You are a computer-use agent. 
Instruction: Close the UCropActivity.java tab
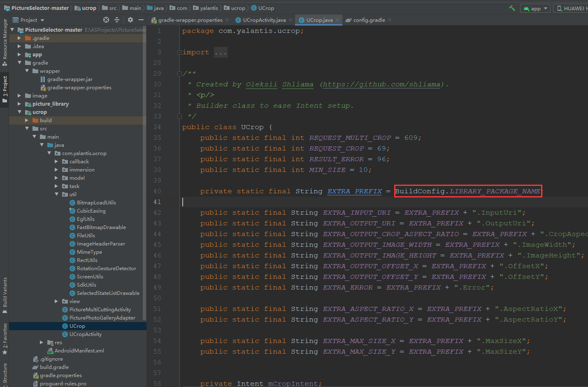[x=291, y=20]
